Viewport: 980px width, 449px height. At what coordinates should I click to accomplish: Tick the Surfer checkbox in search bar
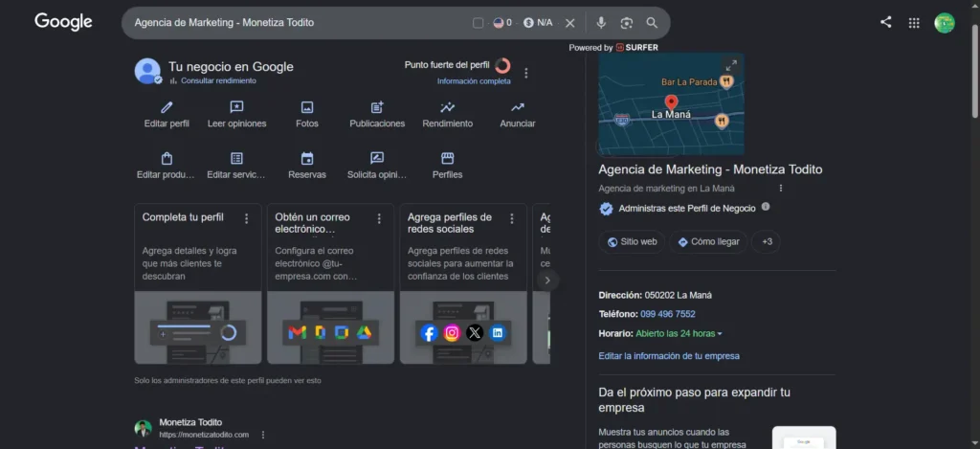coord(479,23)
